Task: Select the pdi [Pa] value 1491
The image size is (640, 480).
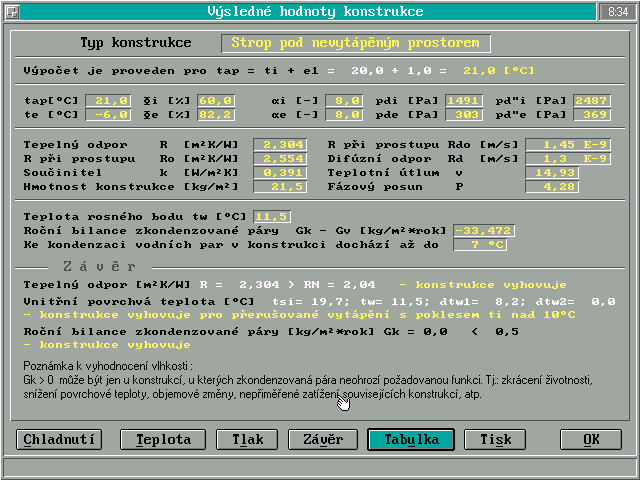Action: pyautogui.click(x=464, y=100)
